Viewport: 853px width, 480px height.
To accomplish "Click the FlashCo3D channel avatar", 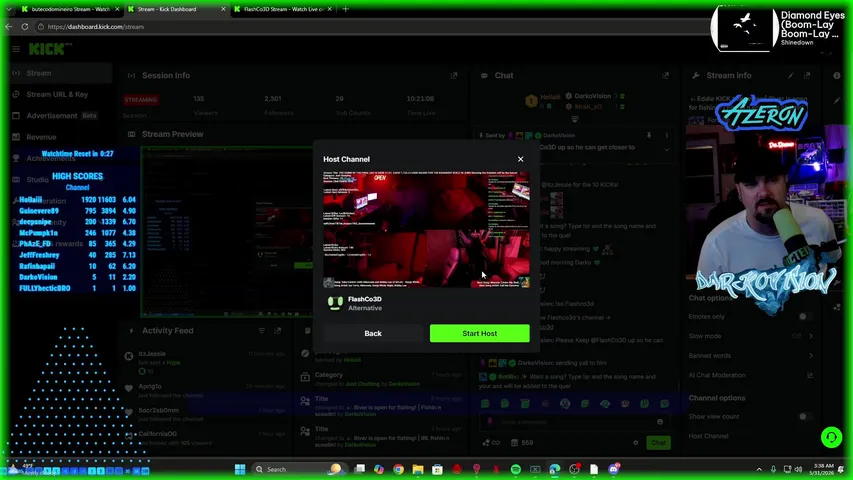I will point(335,303).
